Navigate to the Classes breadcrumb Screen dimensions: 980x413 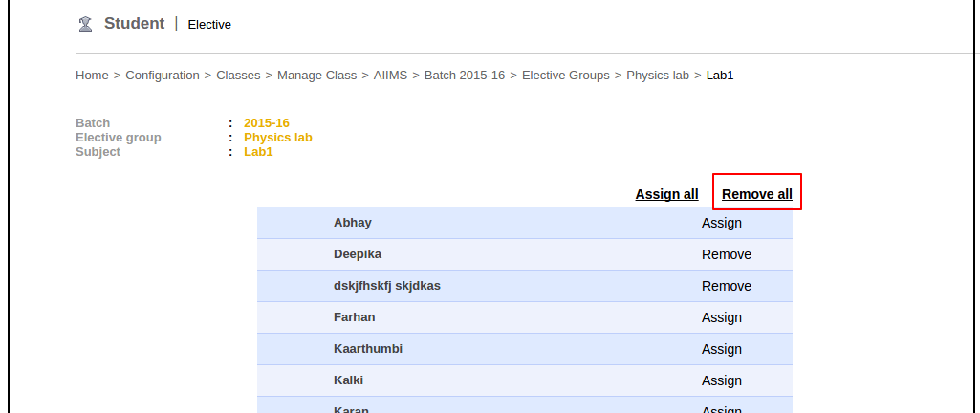coord(238,75)
